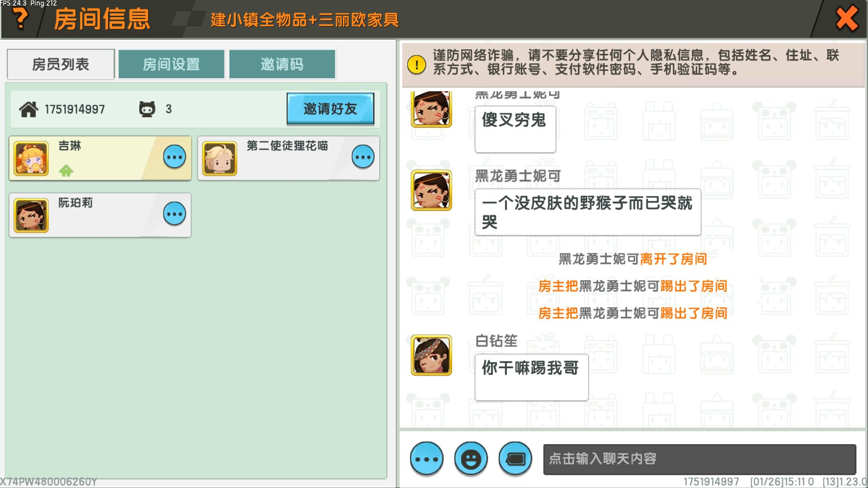Click the chat more-options ellipsis button
Viewport: 868px width, 488px height.
click(x=426, y=459)
